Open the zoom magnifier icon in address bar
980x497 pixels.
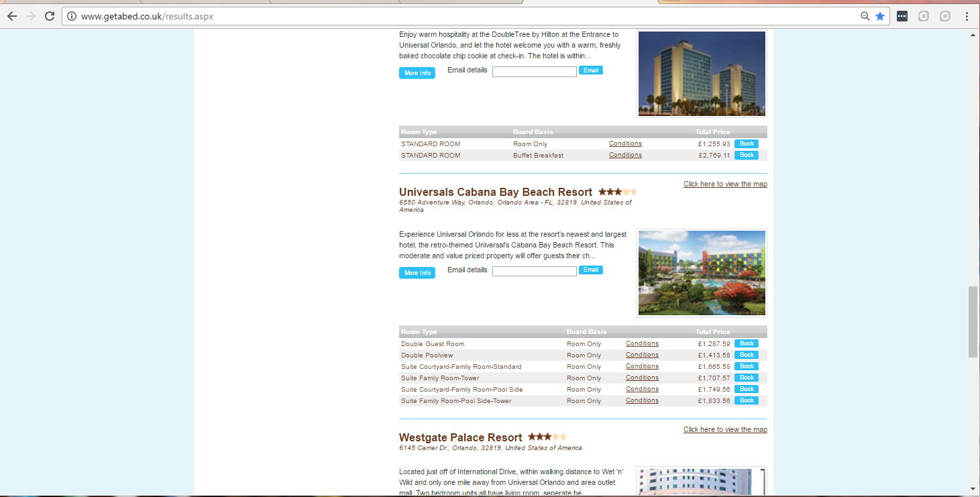[x=865, y=16]
